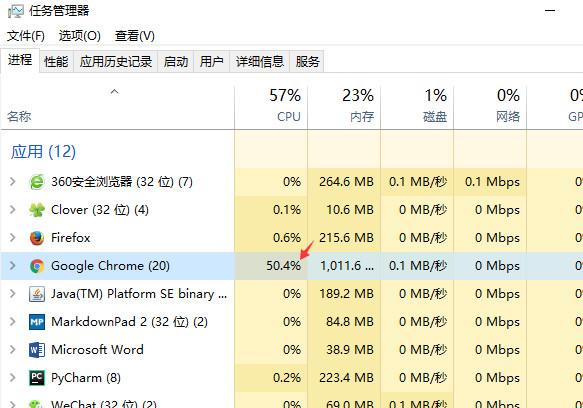This screenshot has width=583, height=408.
Task: Open the 文件(F) menu
Action: click(x=26, y=36)
